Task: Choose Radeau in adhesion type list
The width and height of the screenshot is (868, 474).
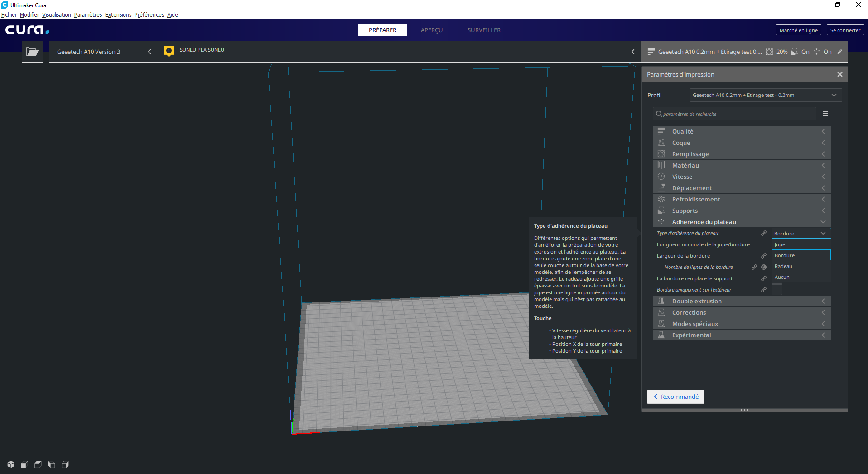Action: click(800, 266)
